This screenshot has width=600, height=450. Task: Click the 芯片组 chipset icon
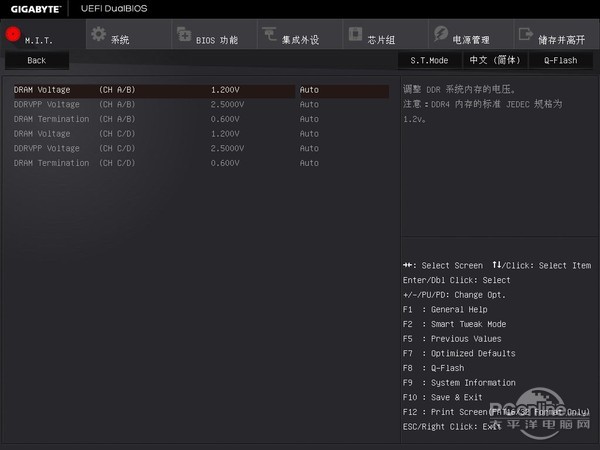coord(355,34)
